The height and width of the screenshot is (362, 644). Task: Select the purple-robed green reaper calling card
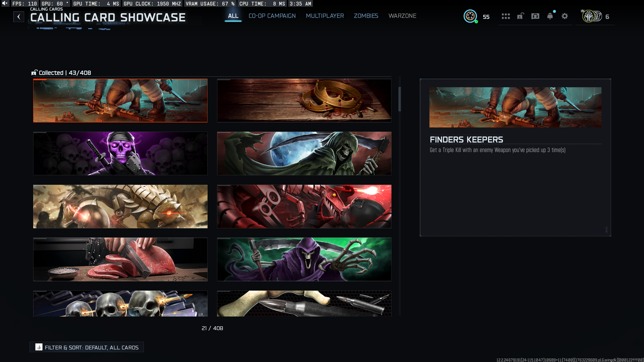(304, 259)
